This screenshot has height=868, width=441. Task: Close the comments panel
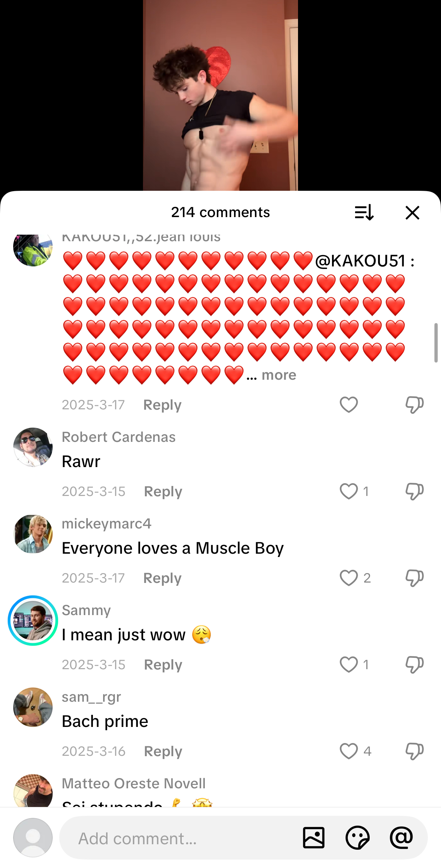412,212
